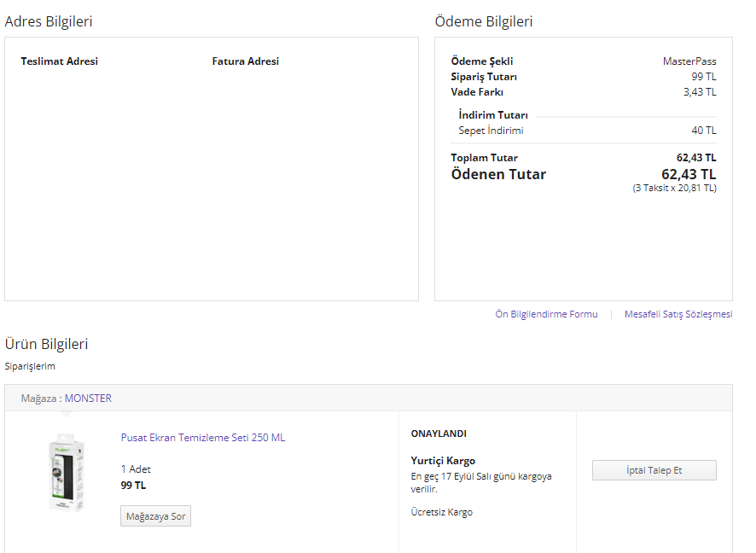756x553 pixels.
Task: Open the MONSTER store link
Action: click(88, 399)
